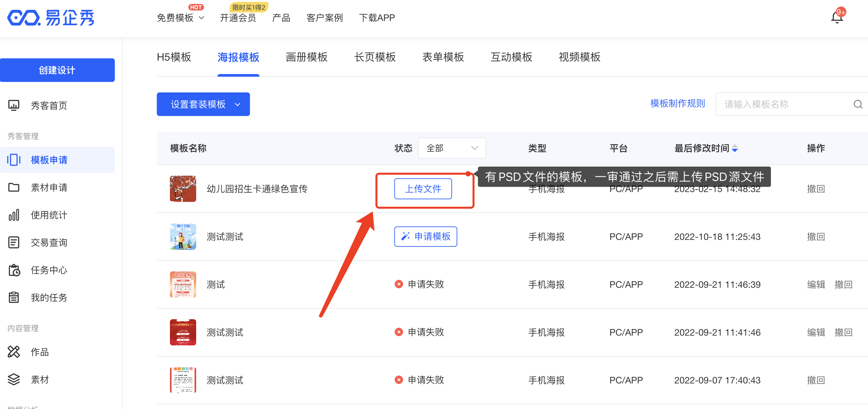Screen dimensions: 868x409
Task: Open 秀客首页 monitor icon in sidebar
Action: tap(14, 106)
